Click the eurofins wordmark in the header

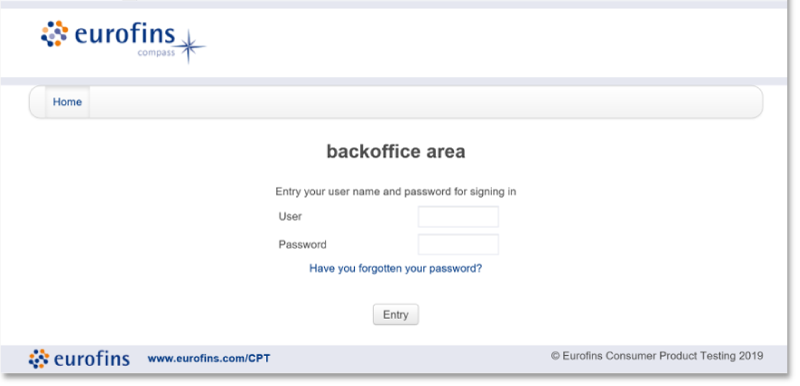coord(125,35)
